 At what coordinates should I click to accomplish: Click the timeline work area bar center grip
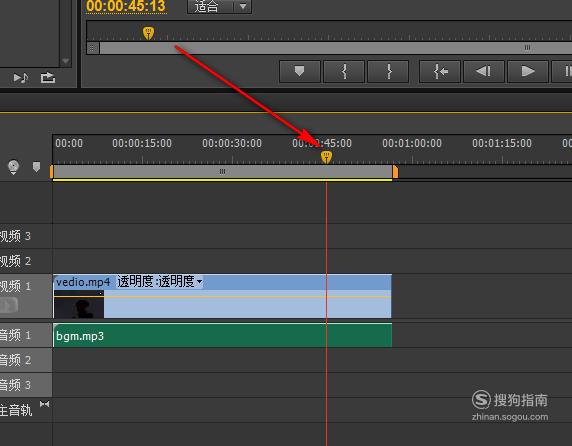click(222, 171)
